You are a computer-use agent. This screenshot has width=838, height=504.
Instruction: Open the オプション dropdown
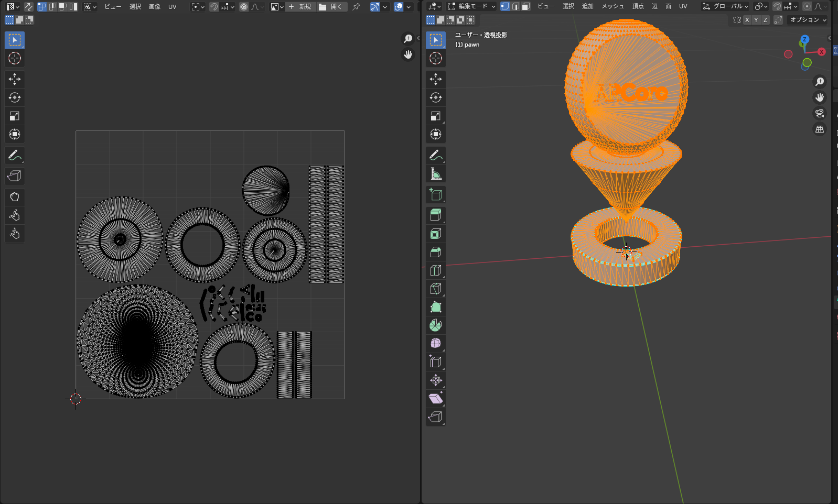(x=808, y=20)
